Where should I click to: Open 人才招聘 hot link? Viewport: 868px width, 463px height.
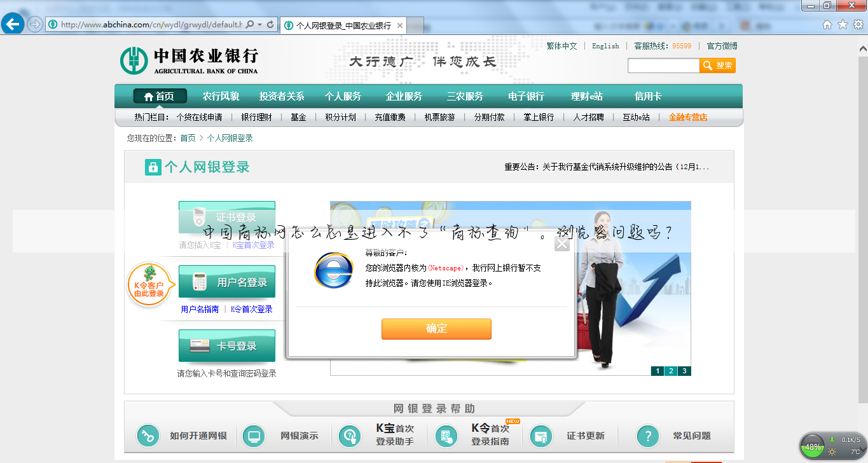[x=588, y=117]
